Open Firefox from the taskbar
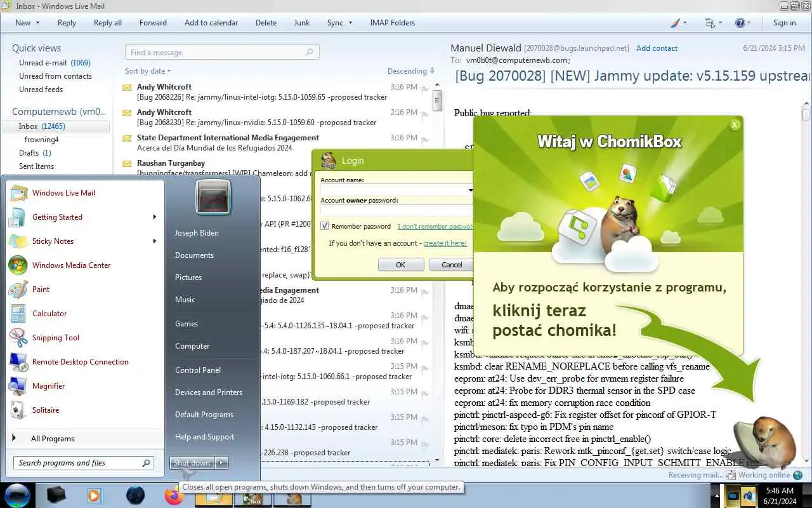812x508 pixels. point(173,496)
